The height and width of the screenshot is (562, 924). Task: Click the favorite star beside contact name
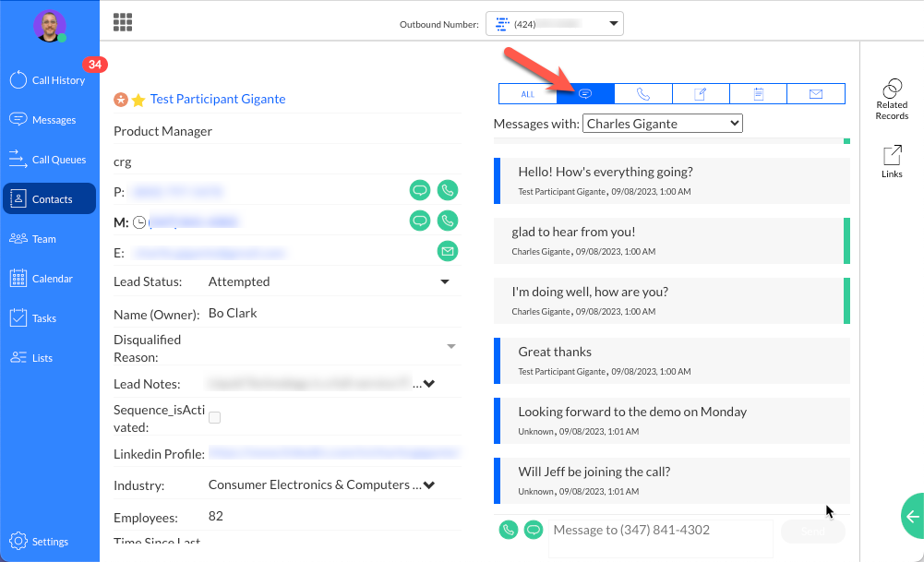coord(138,100)
